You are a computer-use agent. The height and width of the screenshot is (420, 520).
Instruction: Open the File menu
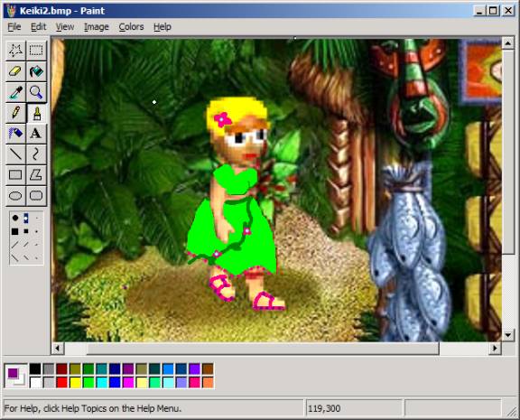14,27
